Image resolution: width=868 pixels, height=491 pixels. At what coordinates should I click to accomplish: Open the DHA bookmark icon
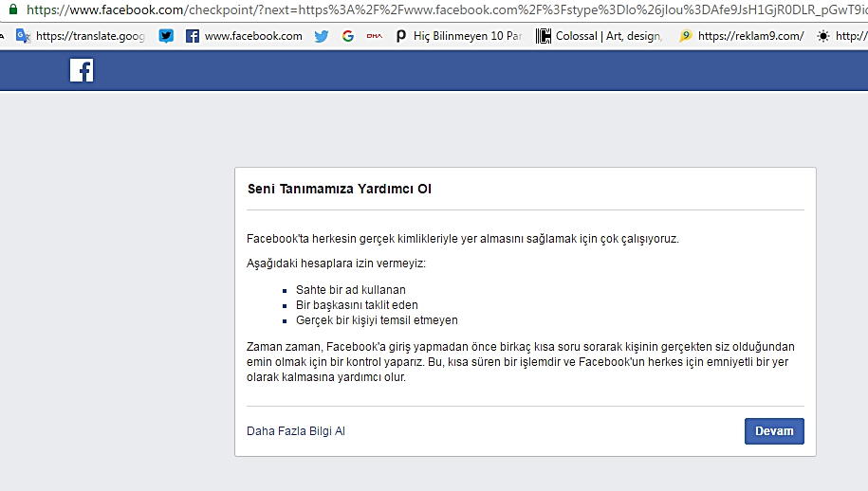coord(374,36)
